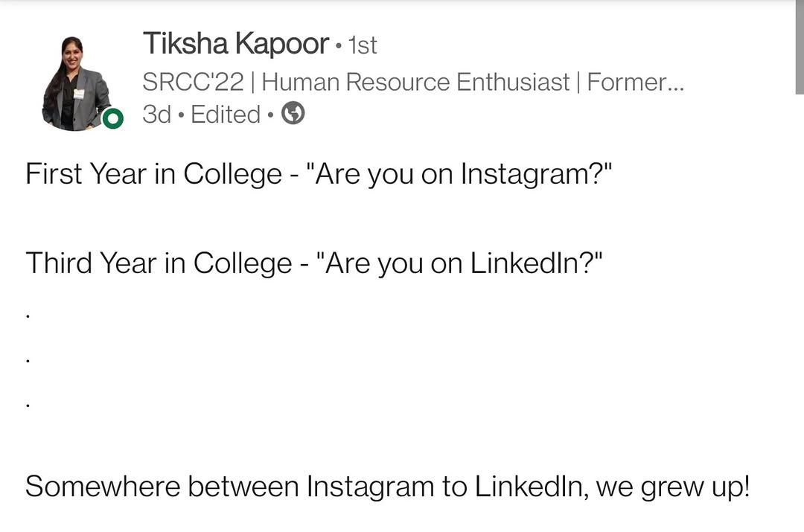Viewport: 804px width, 532px height.
Task: Expand the truncated headline at "Former..."
Action: click(x=635, y=82)
